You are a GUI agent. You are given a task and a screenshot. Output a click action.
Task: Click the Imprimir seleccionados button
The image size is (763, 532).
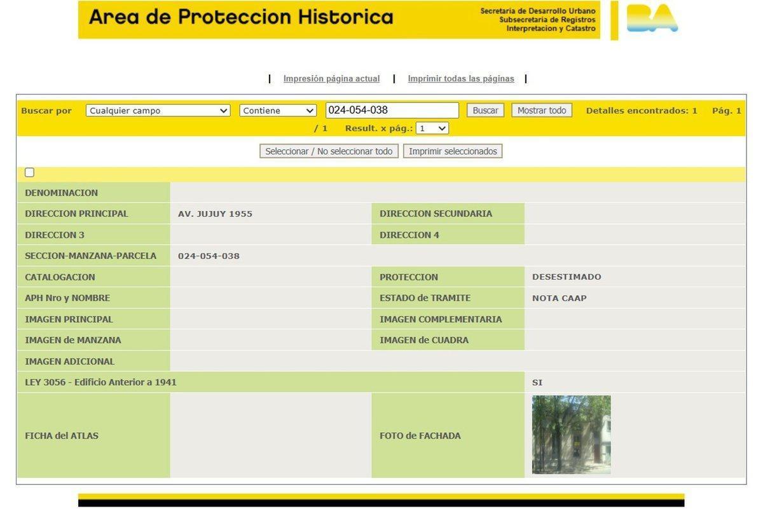(x=453, y=151)
